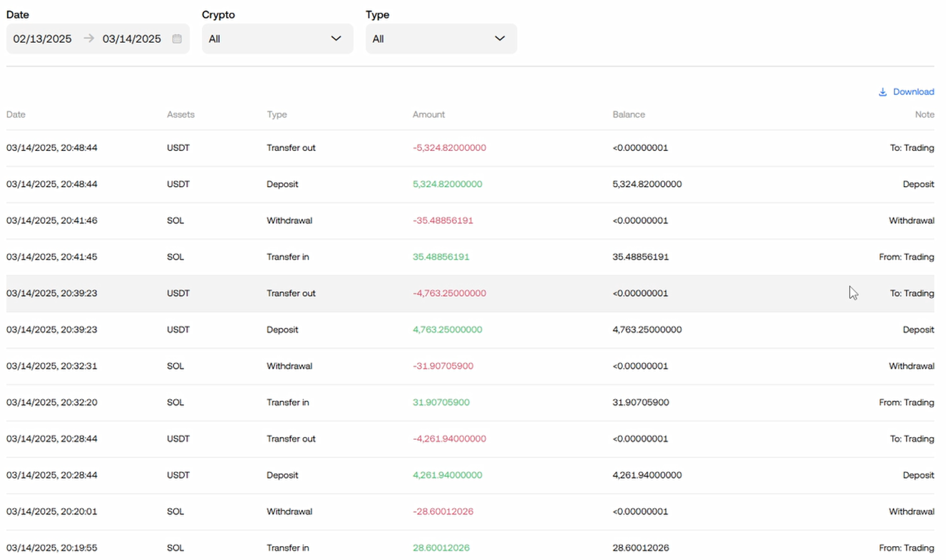Click Transfer in type at 20:32:20 row
This screenshot has height=560, width=946.
[x=288, y=402]
